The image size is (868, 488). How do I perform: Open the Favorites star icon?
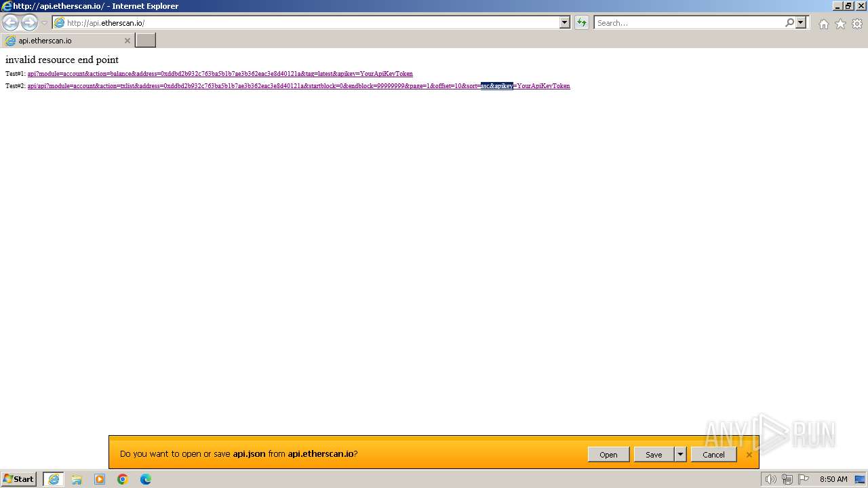point(840,24)
